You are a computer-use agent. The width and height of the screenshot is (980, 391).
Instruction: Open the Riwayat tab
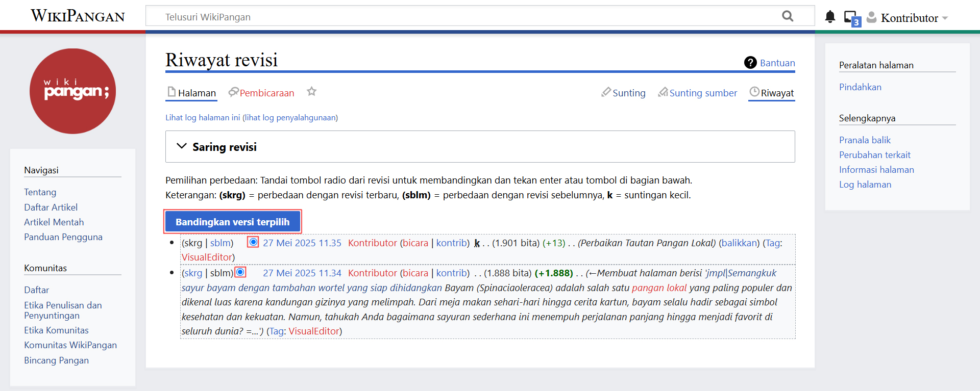[776, 93]
